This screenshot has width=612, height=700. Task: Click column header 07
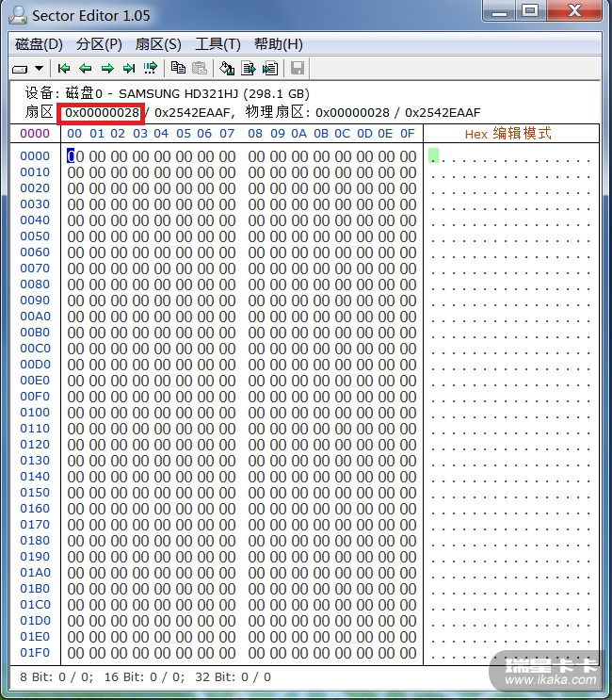point(227,134)
